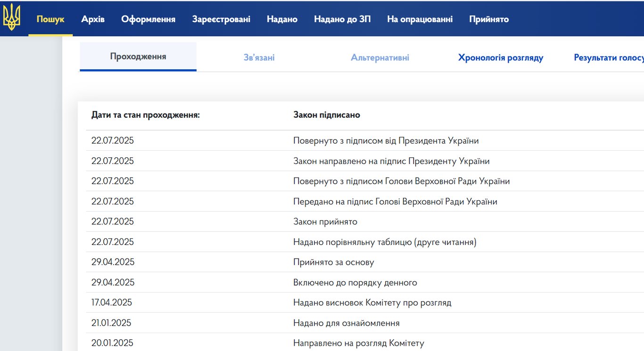Click the Надано для ознайомлення row
This screenshot has width=644, height=351.
point(346,323)
